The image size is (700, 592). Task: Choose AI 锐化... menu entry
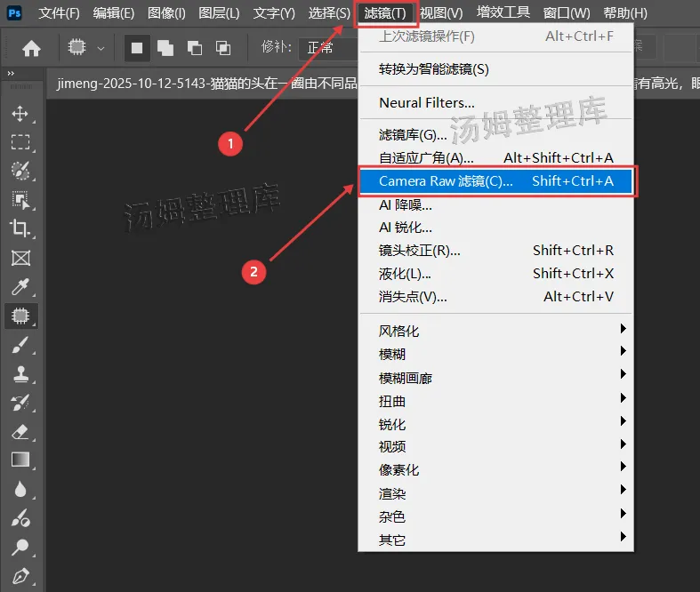coord(495,228)
